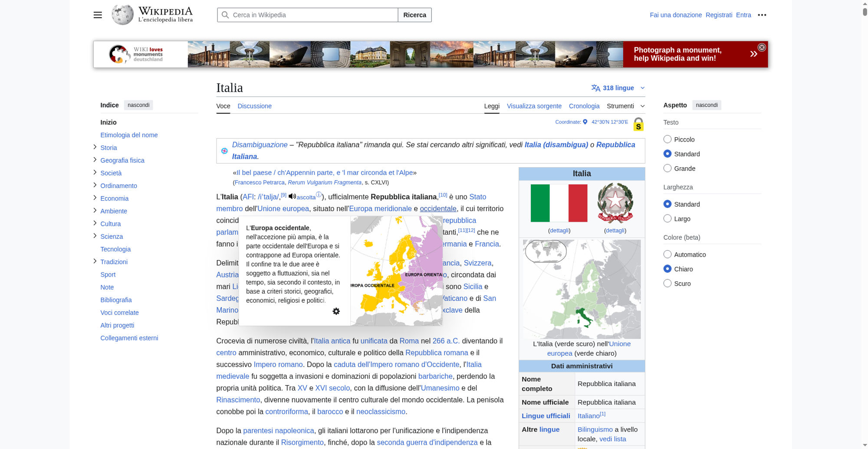Open Visualizza sorgente tab

click(534, 106)
